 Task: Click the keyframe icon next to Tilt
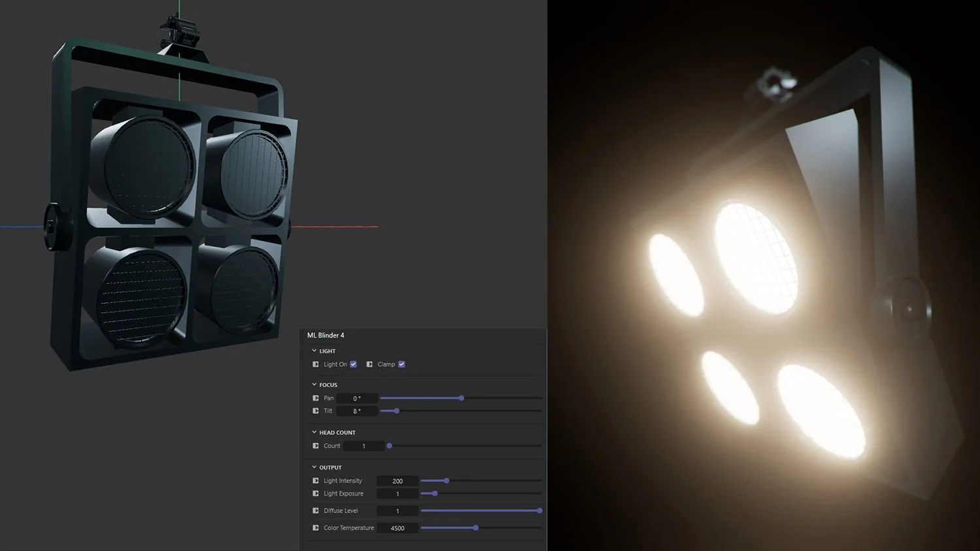point(316,411)
